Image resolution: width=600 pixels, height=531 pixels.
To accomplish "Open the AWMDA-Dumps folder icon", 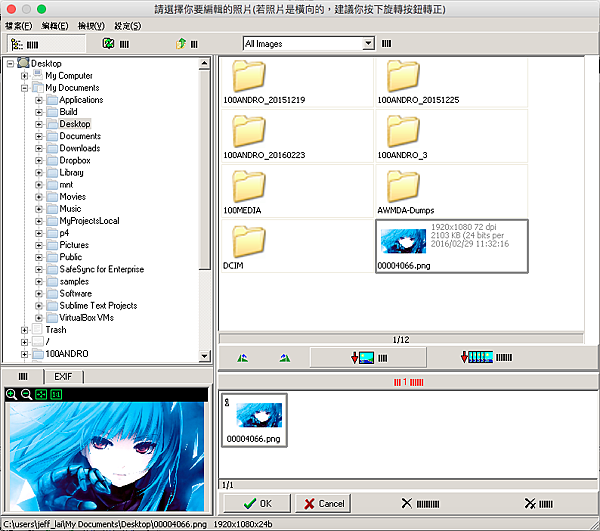I will pyautogui.click(x=403, y=186).
